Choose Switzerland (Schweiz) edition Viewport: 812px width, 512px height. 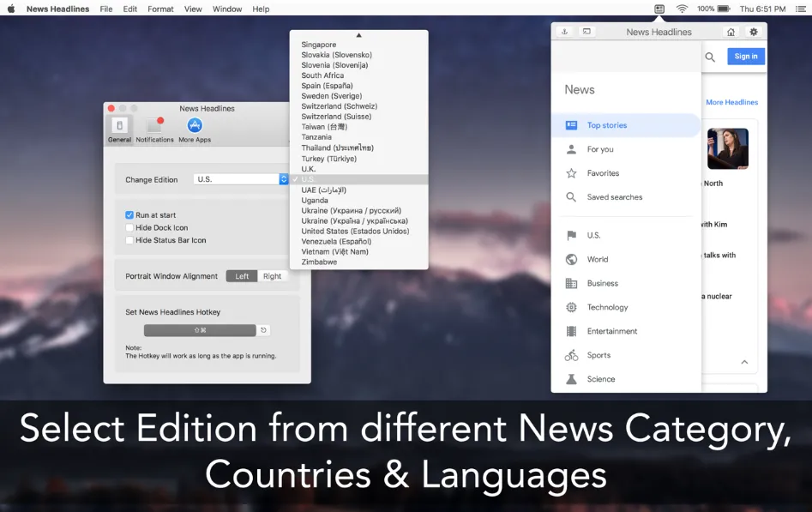[359, 106]
